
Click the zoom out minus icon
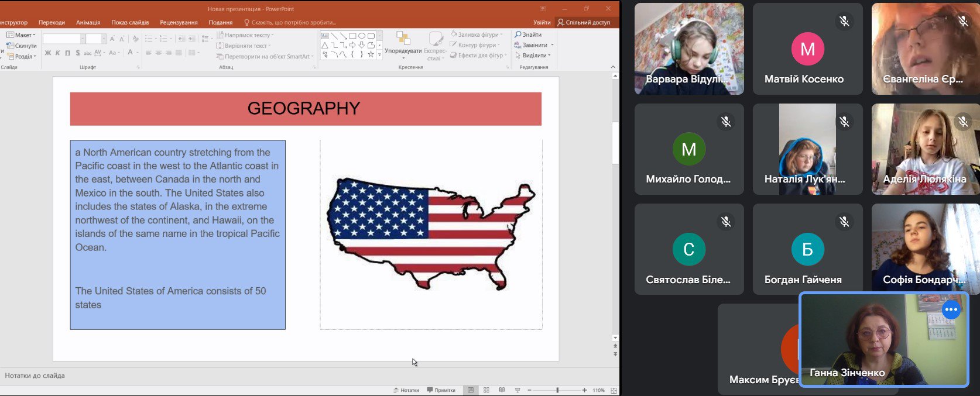[529, 390]
